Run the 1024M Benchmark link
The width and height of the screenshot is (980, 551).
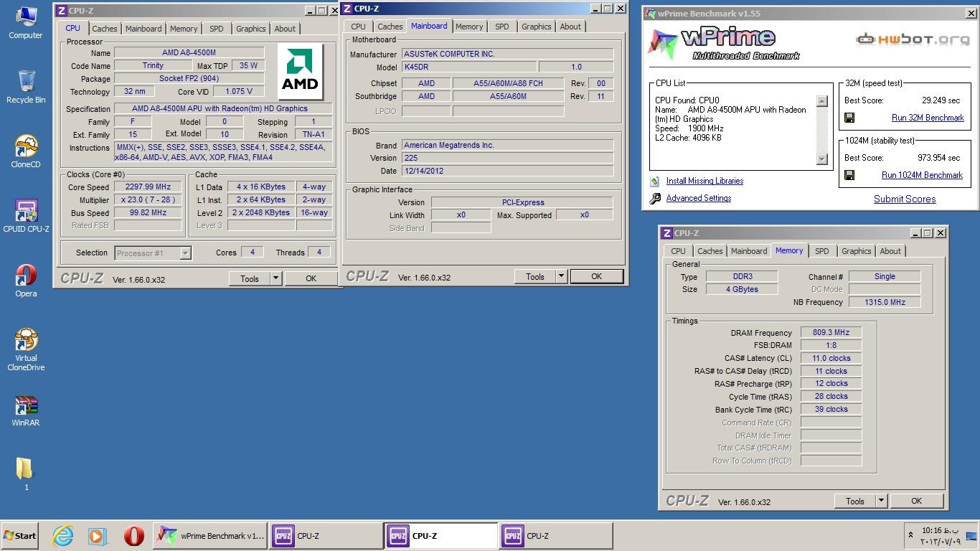pyautogui.click(x=922, y=175)
